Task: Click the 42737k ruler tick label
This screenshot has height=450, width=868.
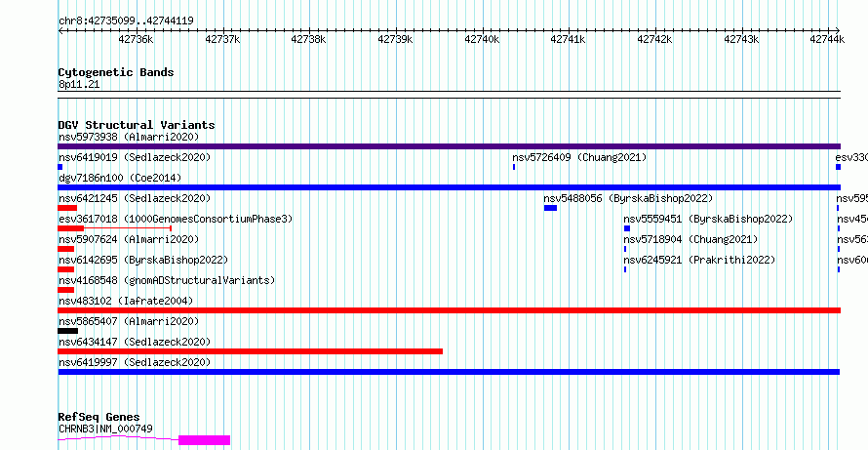Action: coord(222,39)
